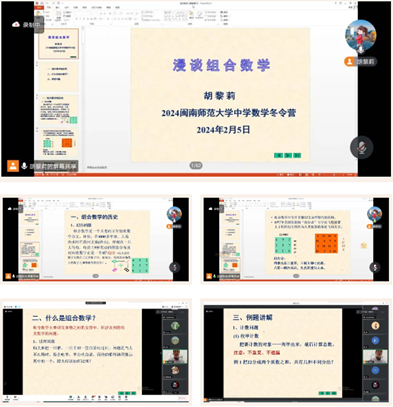Select the first slide thumbnail 漫谈组合数学
This screenshot has height=407, width=393.
pyautogui.click(x=59, y=44)
